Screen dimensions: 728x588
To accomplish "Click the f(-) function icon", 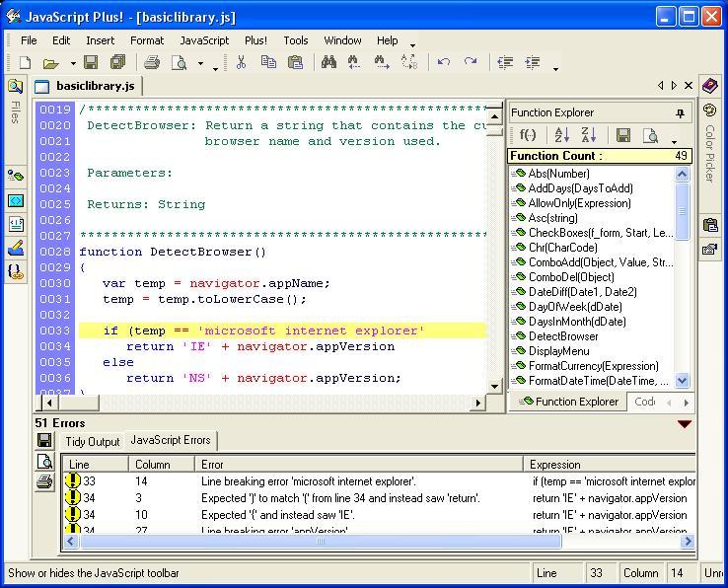I will tap(528, 135).
